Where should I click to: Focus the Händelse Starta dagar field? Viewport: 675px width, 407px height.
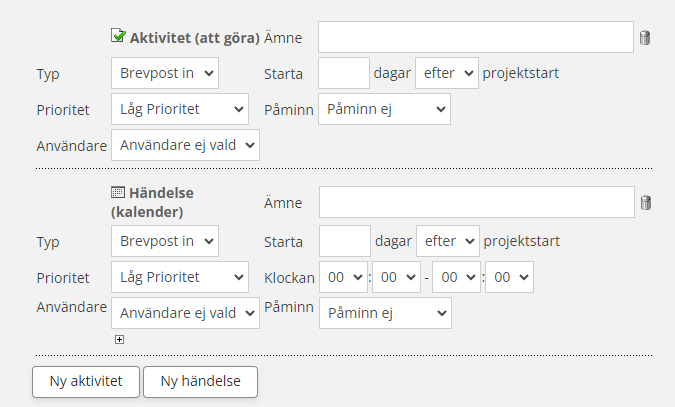point(344,241)
